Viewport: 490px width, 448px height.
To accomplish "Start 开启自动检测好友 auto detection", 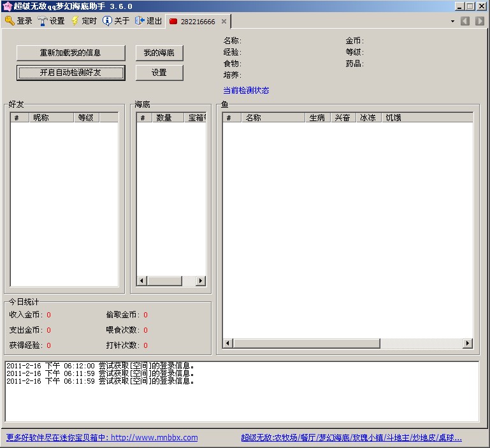I will click(x=70, y=73).
